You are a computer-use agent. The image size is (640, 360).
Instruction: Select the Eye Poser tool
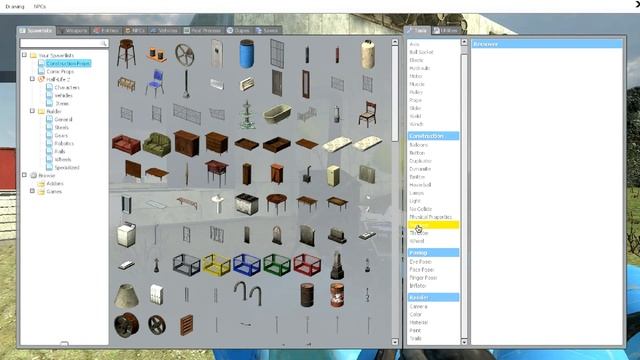coord(420,262)
